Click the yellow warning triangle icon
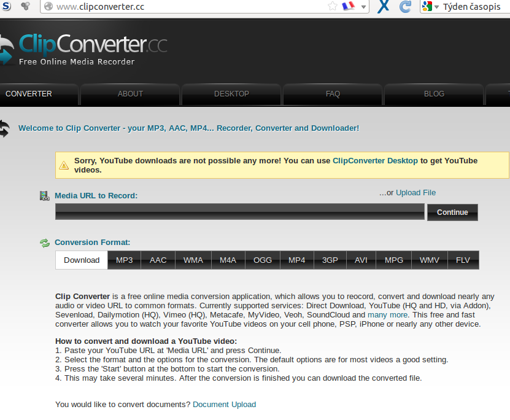The height and width of the screenshot is (420, 510). [x=64, y=165]
